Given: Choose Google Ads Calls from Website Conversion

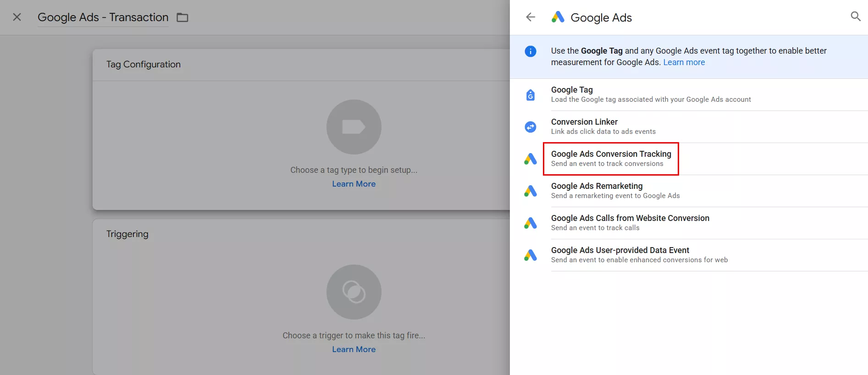Looking at the screenshot, I should tap(630, 223).
